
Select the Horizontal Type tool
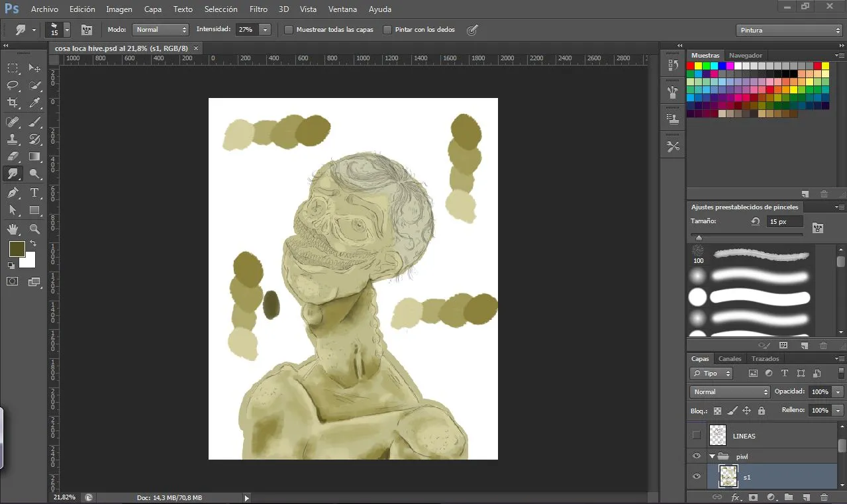[x=35, y=193]
